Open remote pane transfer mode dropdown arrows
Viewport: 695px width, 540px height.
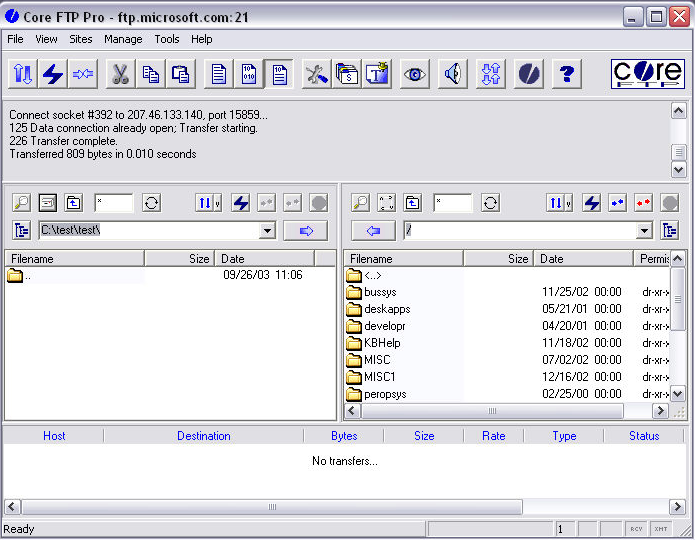(559, 203)
